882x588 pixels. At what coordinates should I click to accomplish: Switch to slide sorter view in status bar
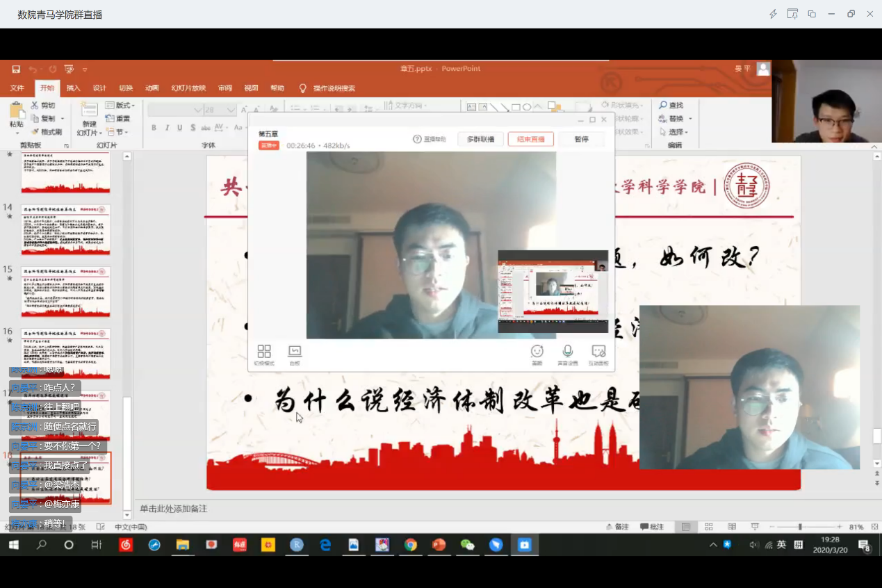click(x=709, y=527)
